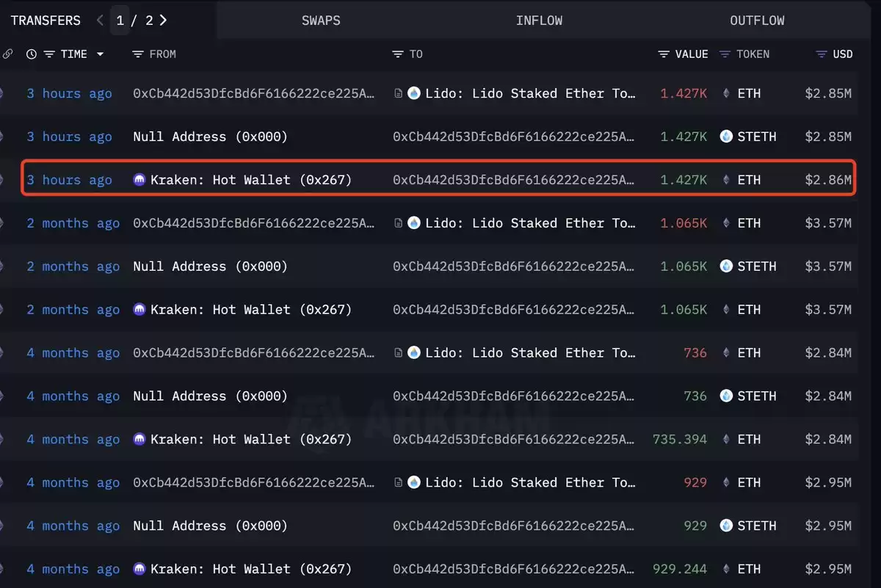Click ETH diamond icon in the 735.394 row

(727, 440)
